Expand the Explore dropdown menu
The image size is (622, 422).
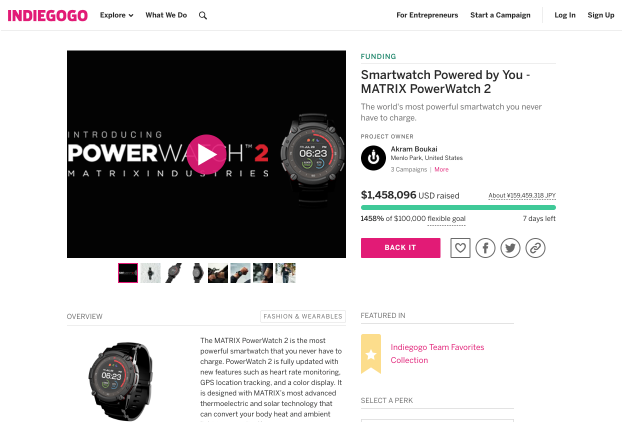(116, 15)
